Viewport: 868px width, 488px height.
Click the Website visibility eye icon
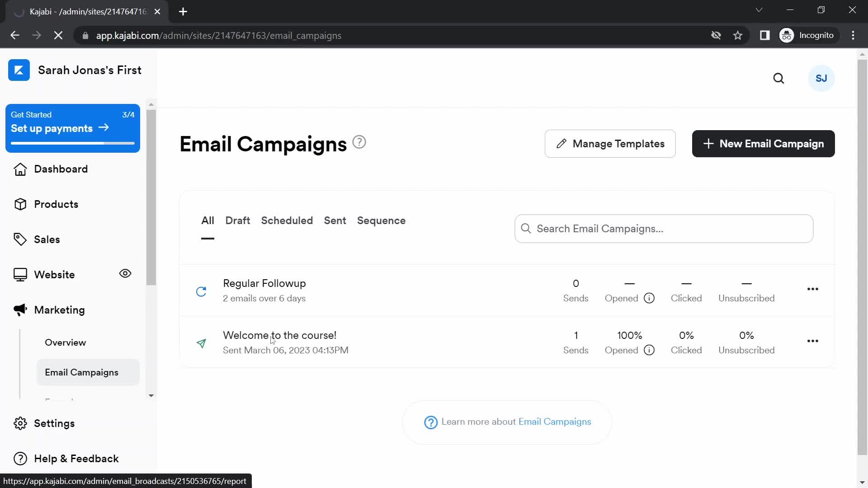[x=125, y=273]
